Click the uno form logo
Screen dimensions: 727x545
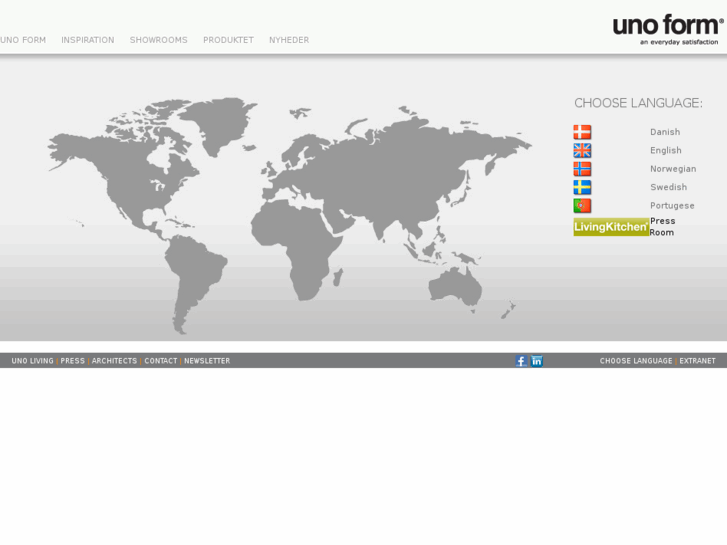point(668,29)
